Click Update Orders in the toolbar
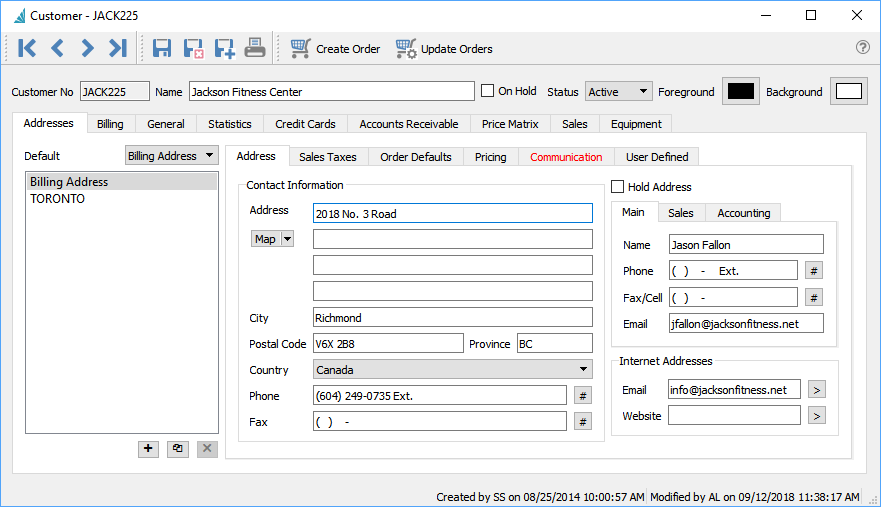Viewport: 881px width, 507px height. (x=444, y=48)
